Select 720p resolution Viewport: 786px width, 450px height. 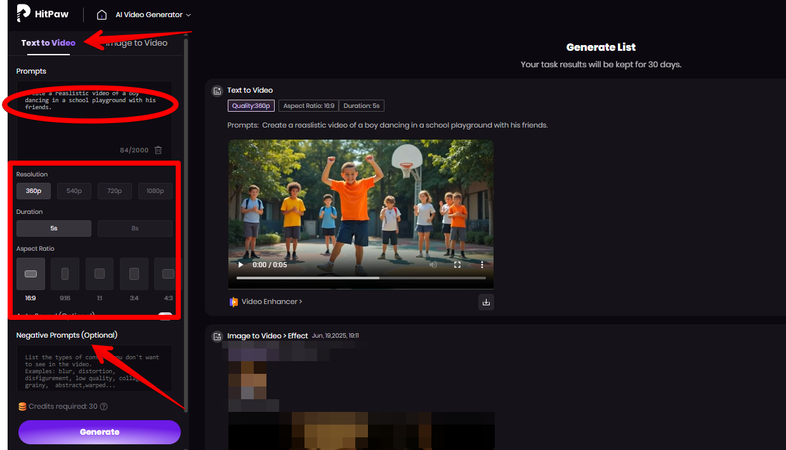pyautogui.click(x=114, y=190)
